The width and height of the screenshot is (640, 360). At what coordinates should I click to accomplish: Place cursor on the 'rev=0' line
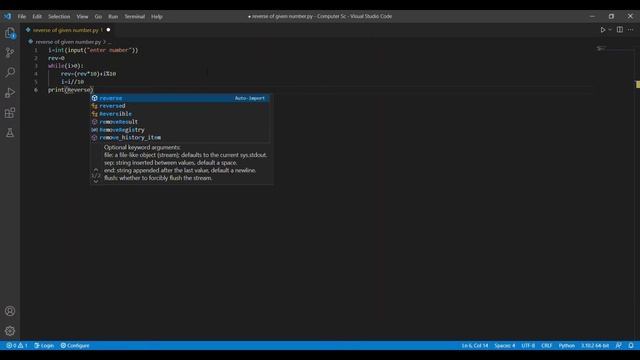(x=56, y=58)
